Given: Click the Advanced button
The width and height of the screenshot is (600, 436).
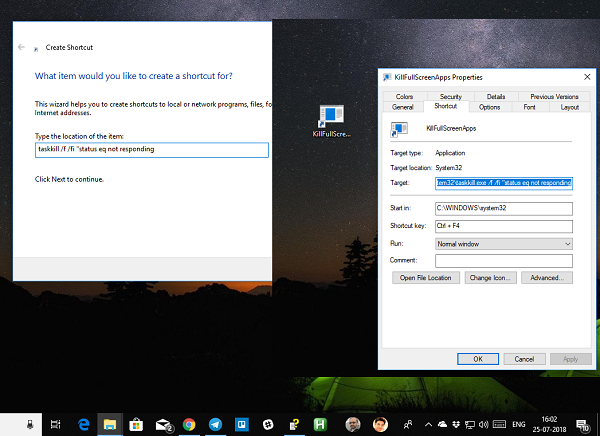Looking at the screenshot, I should [x=546, y=277].
